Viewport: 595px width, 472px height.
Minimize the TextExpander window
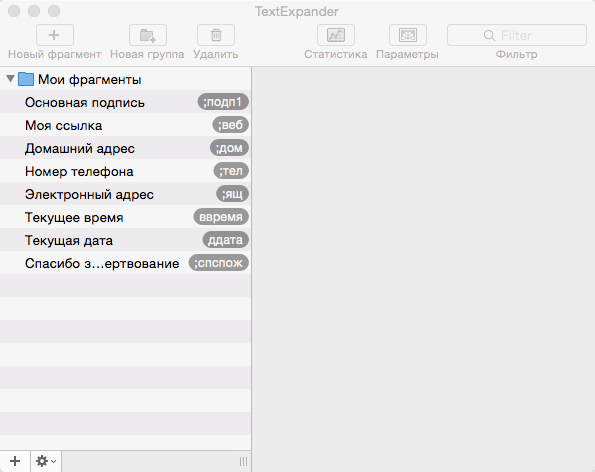34,11
